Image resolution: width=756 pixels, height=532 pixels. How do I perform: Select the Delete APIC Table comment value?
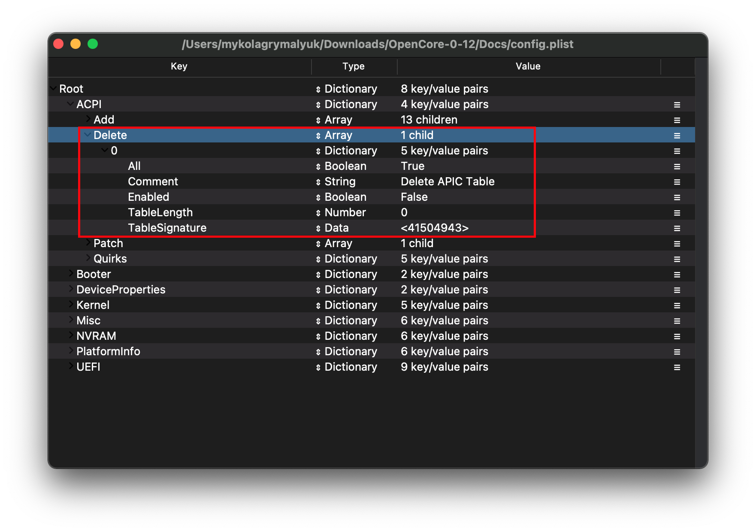[x=448, y=182]
